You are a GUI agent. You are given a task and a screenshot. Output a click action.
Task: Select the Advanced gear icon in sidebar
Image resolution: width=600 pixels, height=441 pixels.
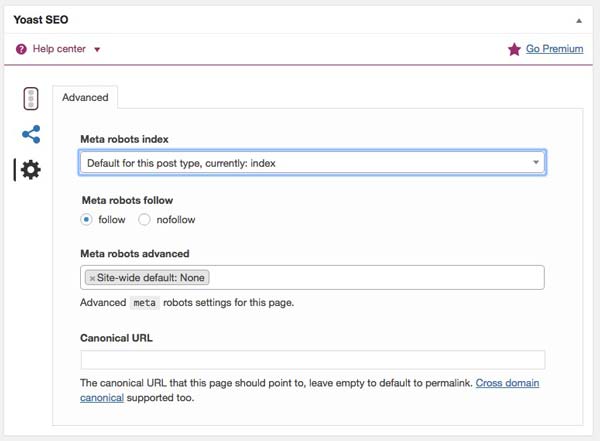click(x=31, y=170)
